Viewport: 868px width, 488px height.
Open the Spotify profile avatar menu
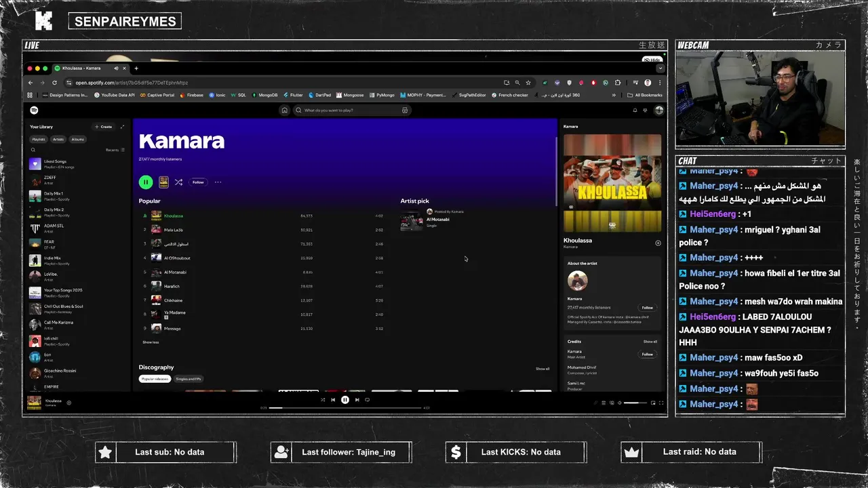click(x=658, y=110)
